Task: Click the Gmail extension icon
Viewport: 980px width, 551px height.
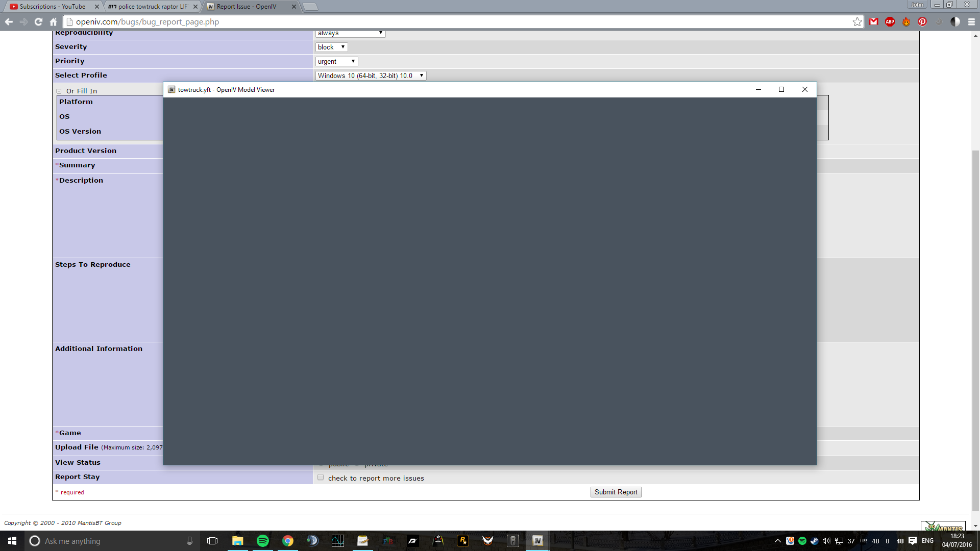Action: (873, 21)
